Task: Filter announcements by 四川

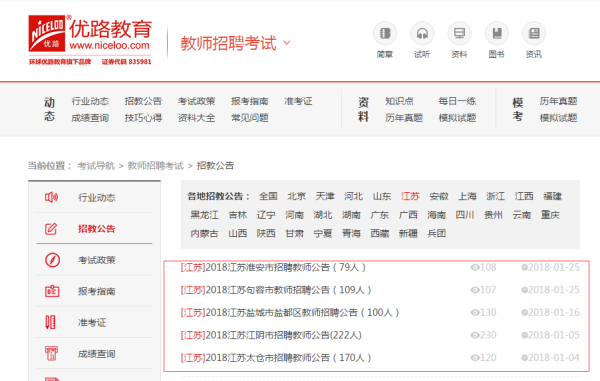Action: tap(465, 215)
